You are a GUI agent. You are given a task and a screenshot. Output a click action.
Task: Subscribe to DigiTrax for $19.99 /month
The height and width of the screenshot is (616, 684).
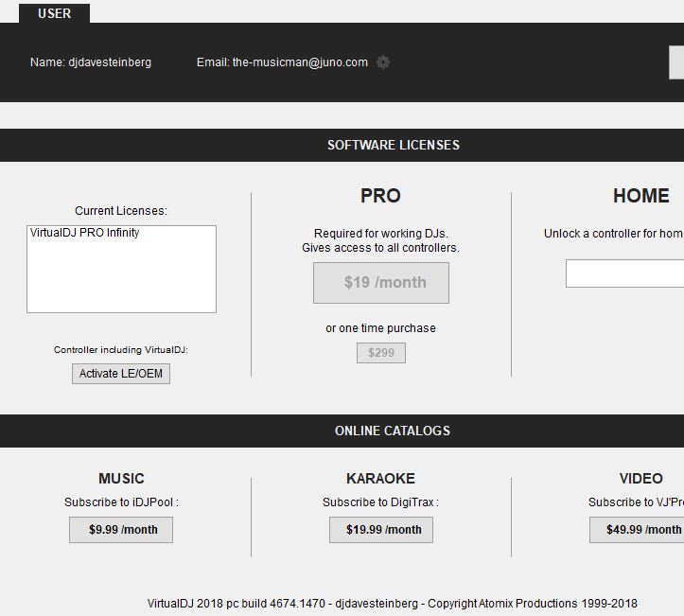381,530
